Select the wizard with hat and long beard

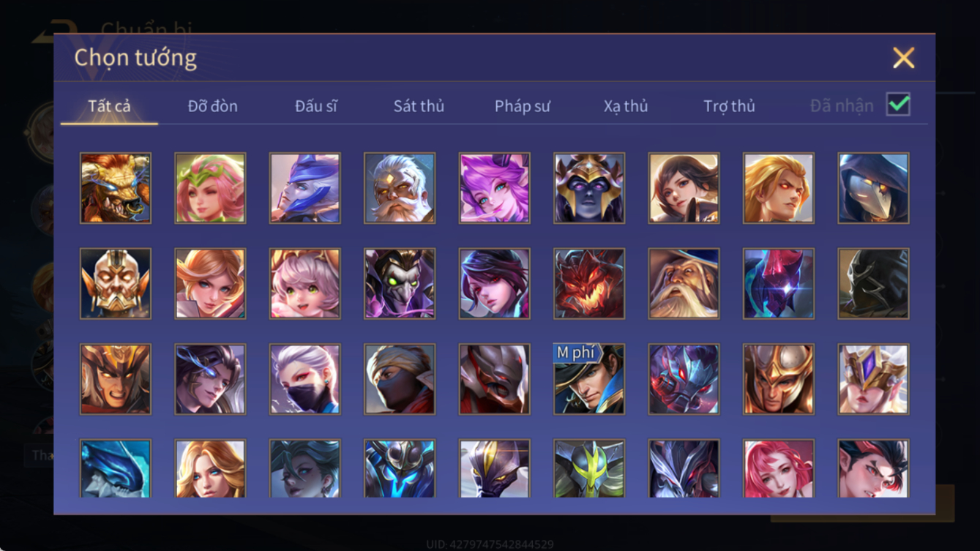tap(684, 284)
